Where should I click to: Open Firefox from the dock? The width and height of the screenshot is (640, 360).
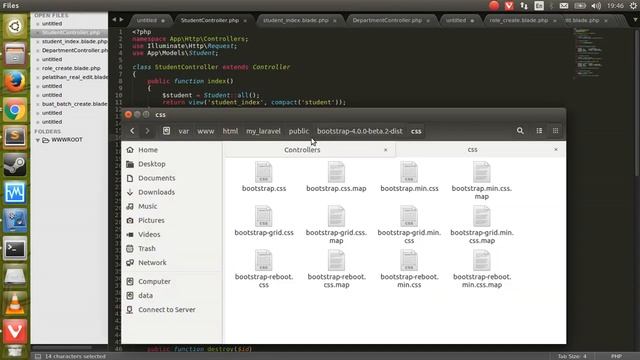click(x=15, y=81)
